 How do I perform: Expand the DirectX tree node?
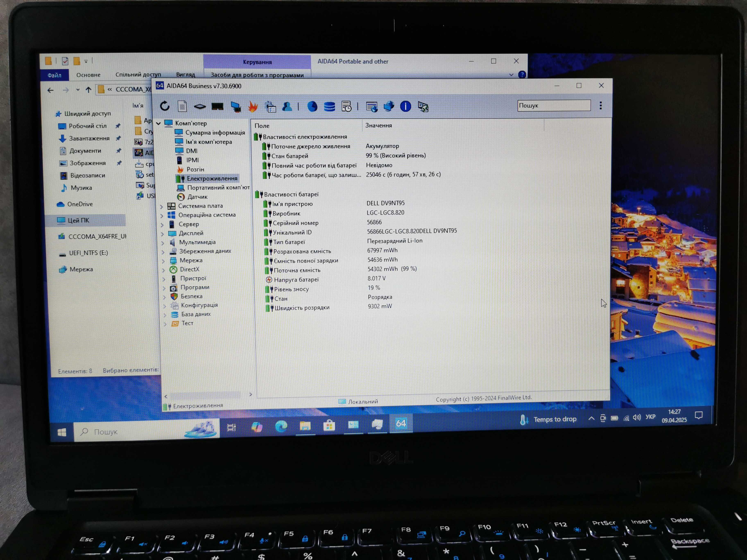tap(164, 270)
